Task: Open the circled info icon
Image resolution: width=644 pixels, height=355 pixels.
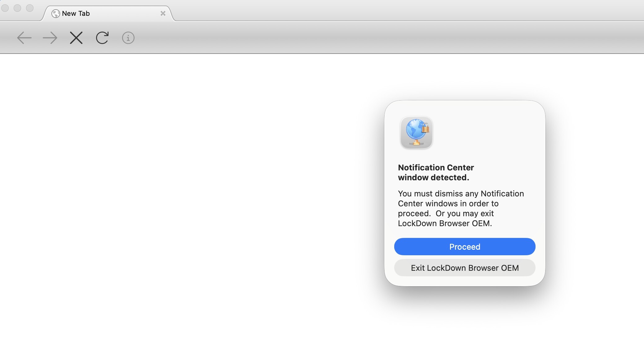Action: click(x=128, y=38)
